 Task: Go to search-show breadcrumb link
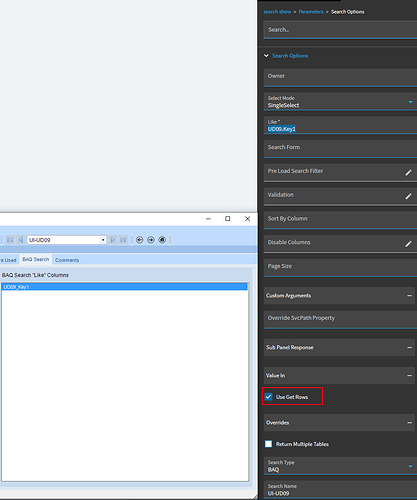click(277, 12)
